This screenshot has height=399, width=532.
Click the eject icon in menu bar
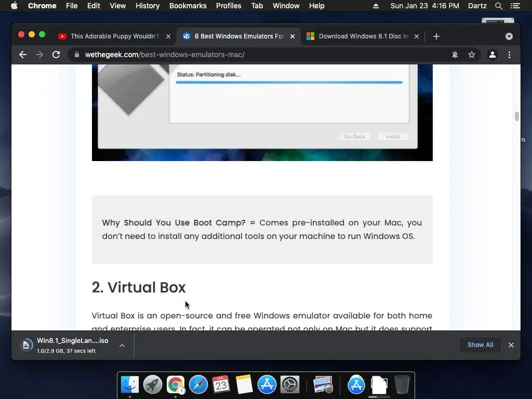[376, 6]
